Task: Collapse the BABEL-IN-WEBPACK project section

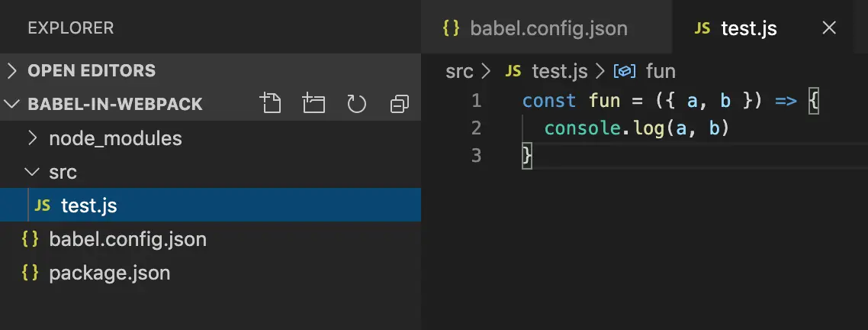Action: pyautogui.click(x=12, y=105)
